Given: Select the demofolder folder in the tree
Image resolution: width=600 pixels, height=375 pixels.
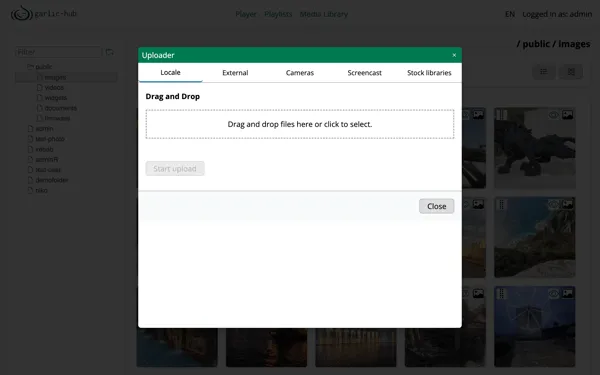Looking at the screenshot, I should click(x=52, y=180).
